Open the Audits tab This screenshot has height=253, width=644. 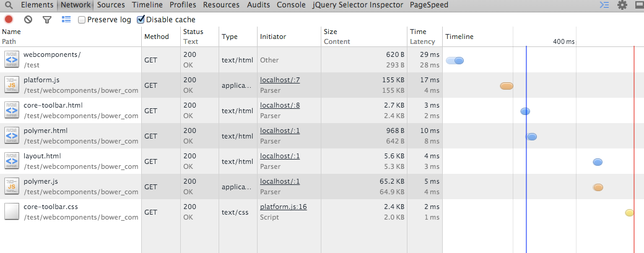(x=258, y=5)
